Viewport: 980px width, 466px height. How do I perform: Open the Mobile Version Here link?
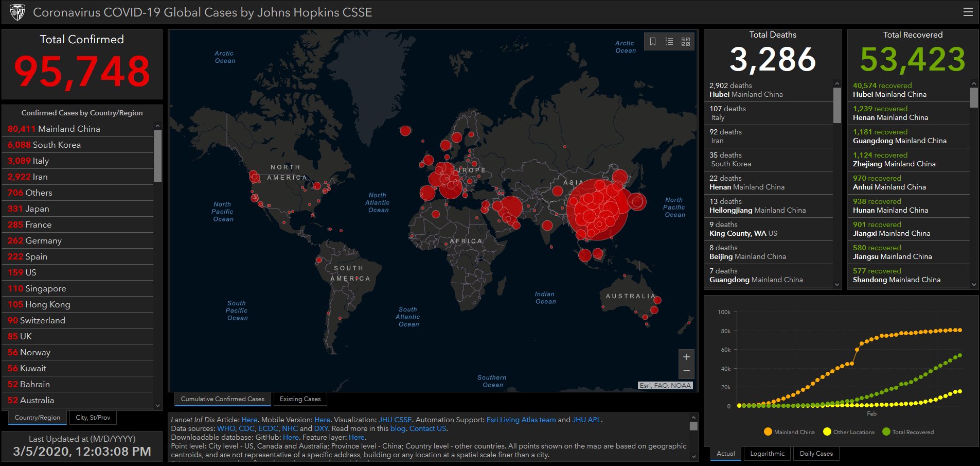click(323, 420)
